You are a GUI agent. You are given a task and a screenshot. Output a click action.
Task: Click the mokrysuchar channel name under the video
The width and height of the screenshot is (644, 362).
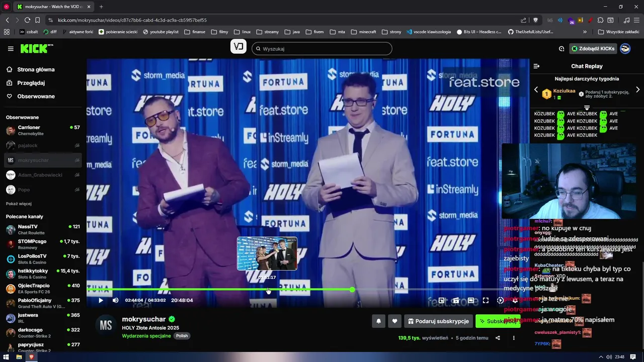pos(144,319)
